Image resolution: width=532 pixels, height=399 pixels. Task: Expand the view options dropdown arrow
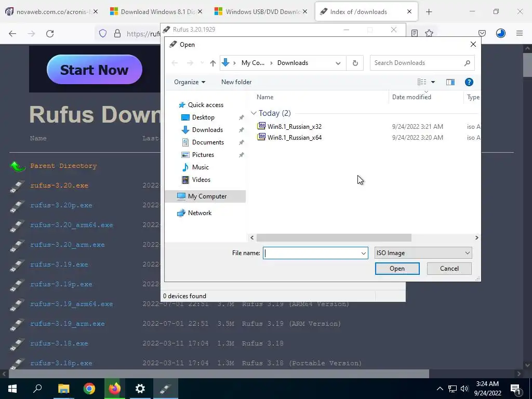(x=433, y=82)
